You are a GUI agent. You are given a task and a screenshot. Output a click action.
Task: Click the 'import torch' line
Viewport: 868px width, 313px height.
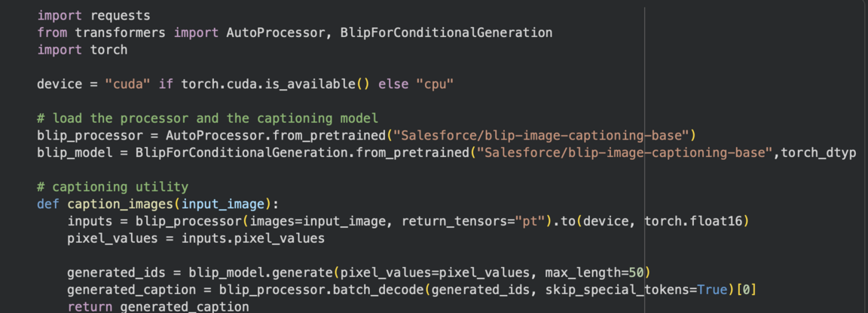tap(82, 50)
